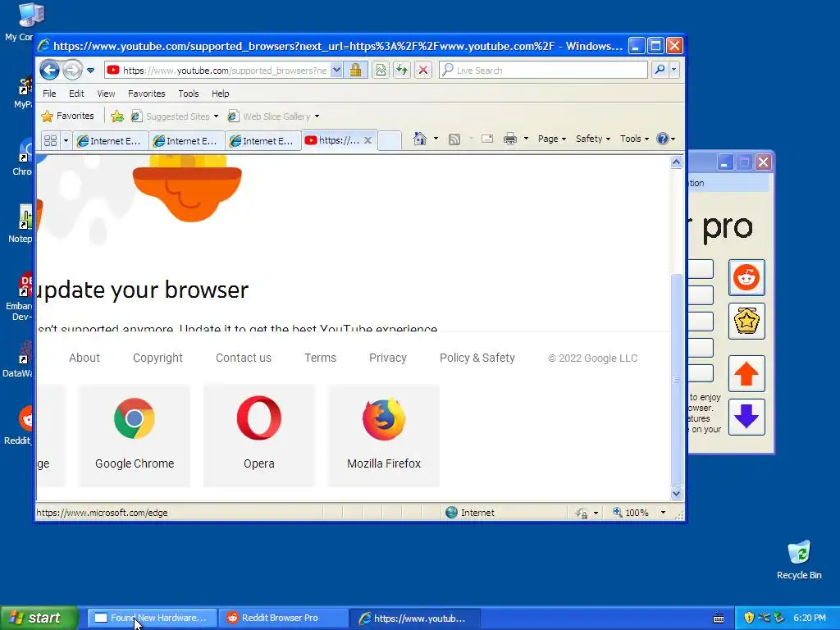
Task: Open the Help menu
Action: pos(220,94)
